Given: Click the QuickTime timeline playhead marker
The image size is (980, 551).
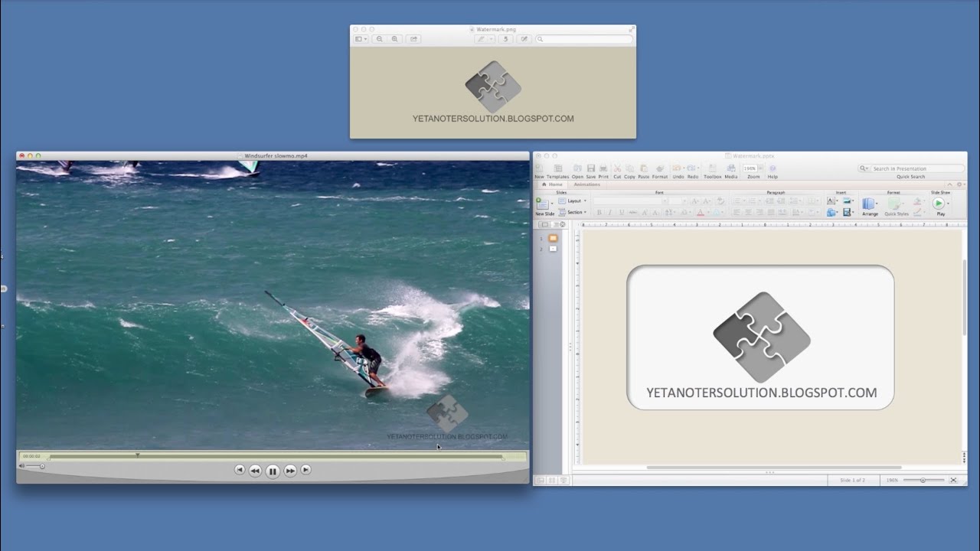Looking at the screenshot, I should [138, 455].
